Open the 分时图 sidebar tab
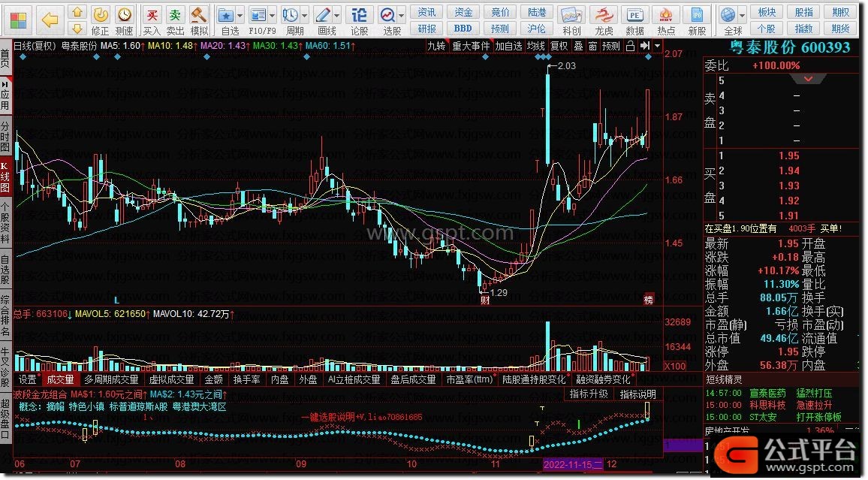The width and height of the screenshot is (868, 480). tap(5, 135)
